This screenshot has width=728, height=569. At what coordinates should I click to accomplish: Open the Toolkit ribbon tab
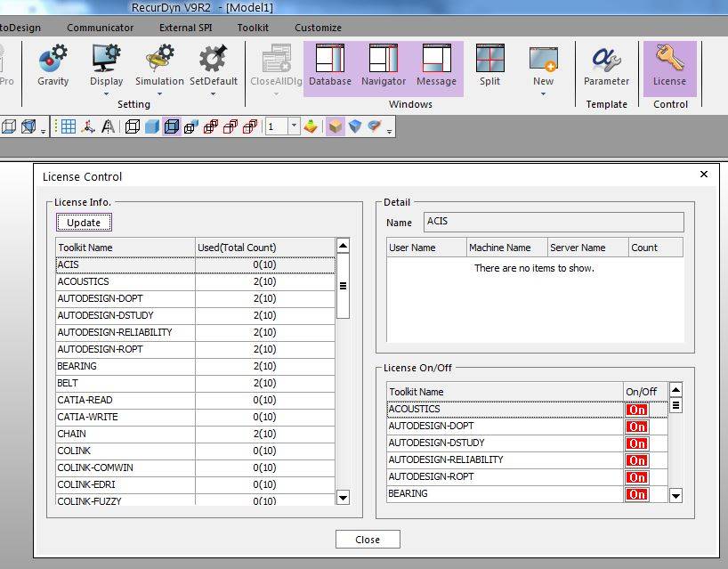tap(253, 28)
